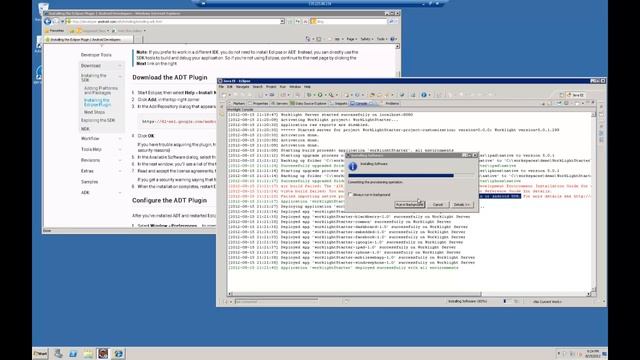Expand the Extras sidebar section
The width and height of the screenshot is (640, 360).
point(120,171)
